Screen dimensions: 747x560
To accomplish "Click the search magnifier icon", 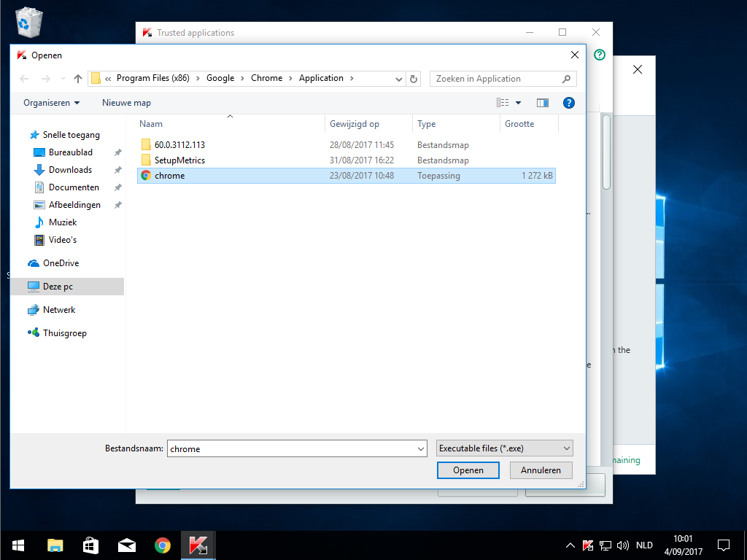I will tap(566, 79).
